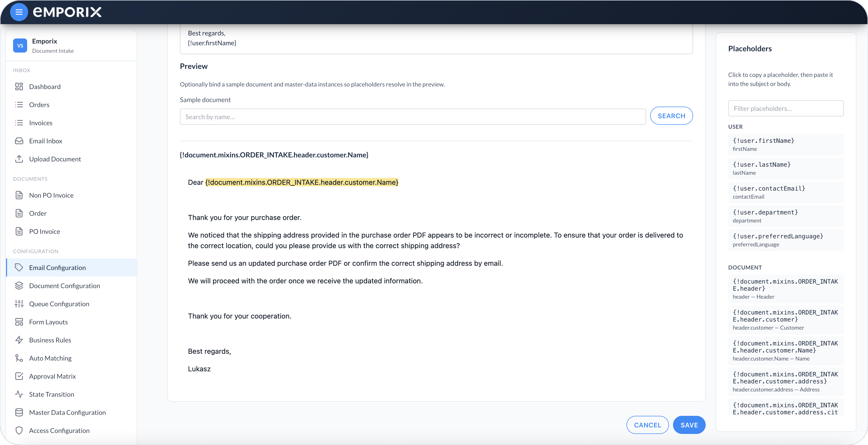Open the Orders inbox menu item
This screenshot has height=445, width=868.
pyautogui.click(x=71, y=105)
